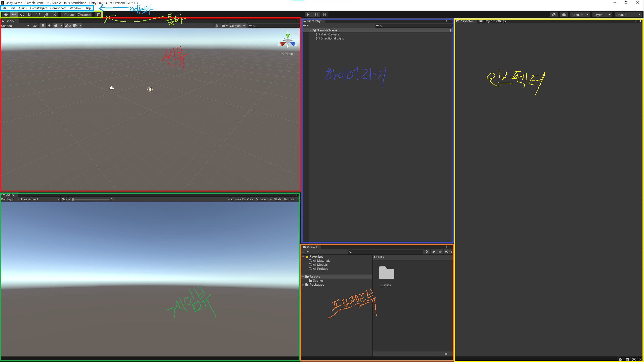Screen dimensions: 644x362
Task: Toggle Scene grid visibility icon
Action: [75, 26]
